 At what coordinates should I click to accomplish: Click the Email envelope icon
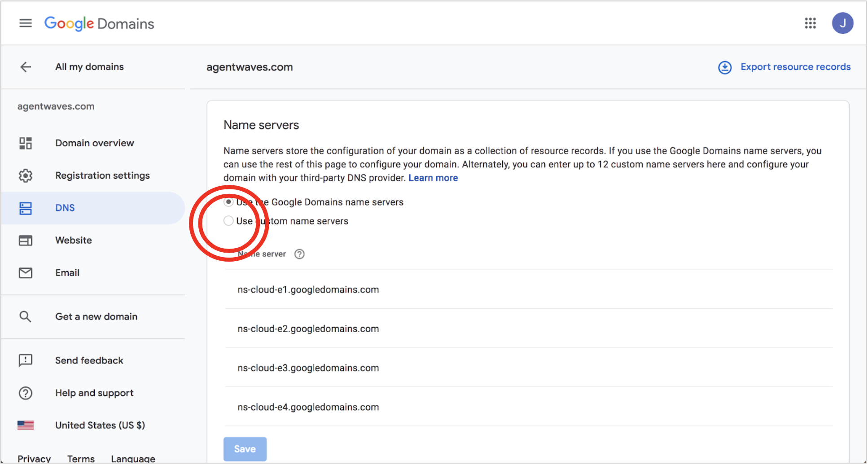click(26, 273)
